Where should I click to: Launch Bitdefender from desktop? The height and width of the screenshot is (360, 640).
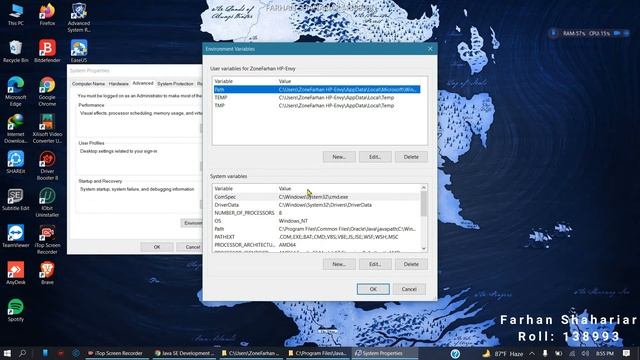(47, 51)
